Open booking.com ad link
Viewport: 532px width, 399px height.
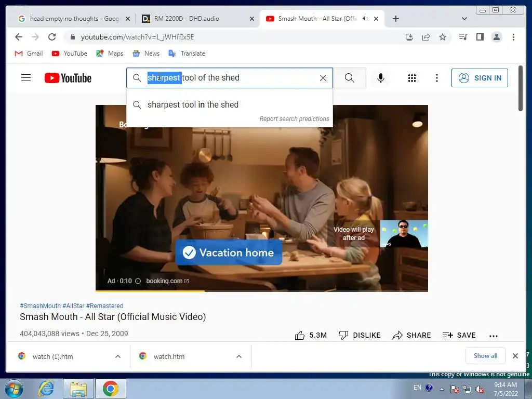click(x=167, y=281)
